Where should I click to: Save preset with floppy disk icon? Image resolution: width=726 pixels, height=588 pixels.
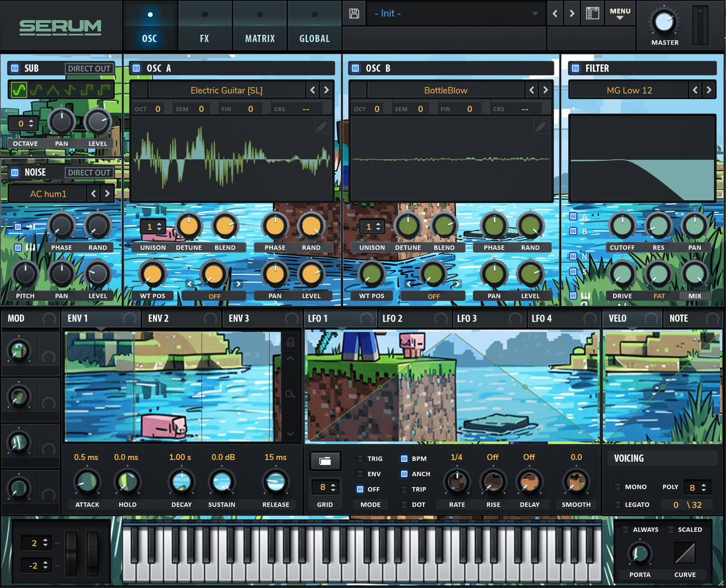tap(354, 14)
